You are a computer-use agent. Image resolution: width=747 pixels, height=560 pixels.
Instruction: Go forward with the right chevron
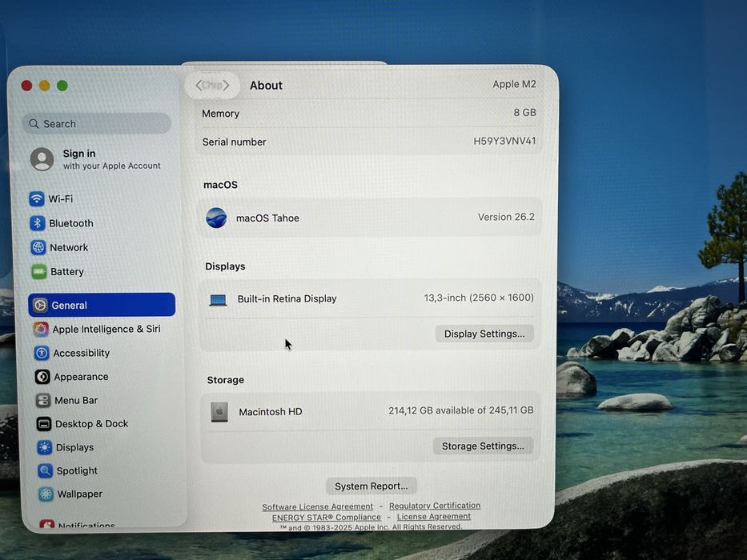227,86
